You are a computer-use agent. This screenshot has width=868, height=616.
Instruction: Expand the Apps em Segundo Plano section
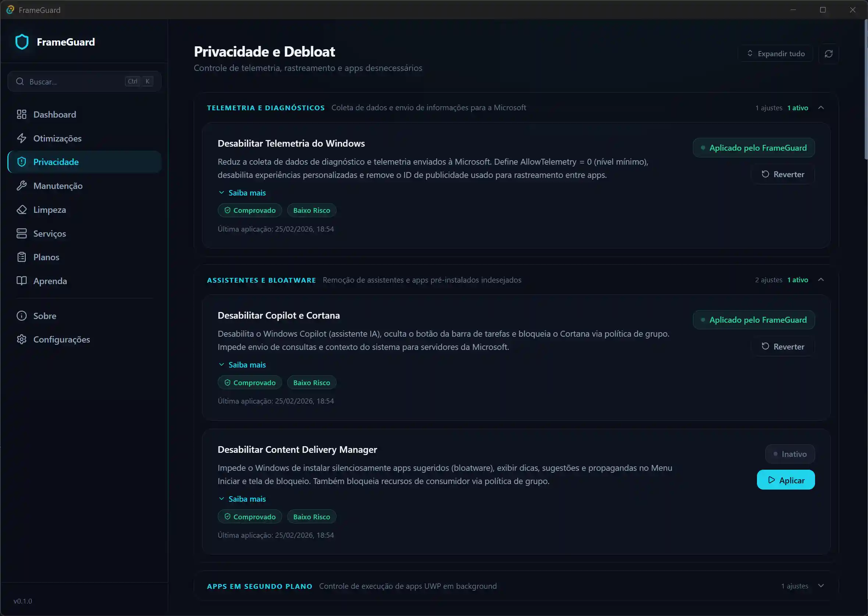821,586
